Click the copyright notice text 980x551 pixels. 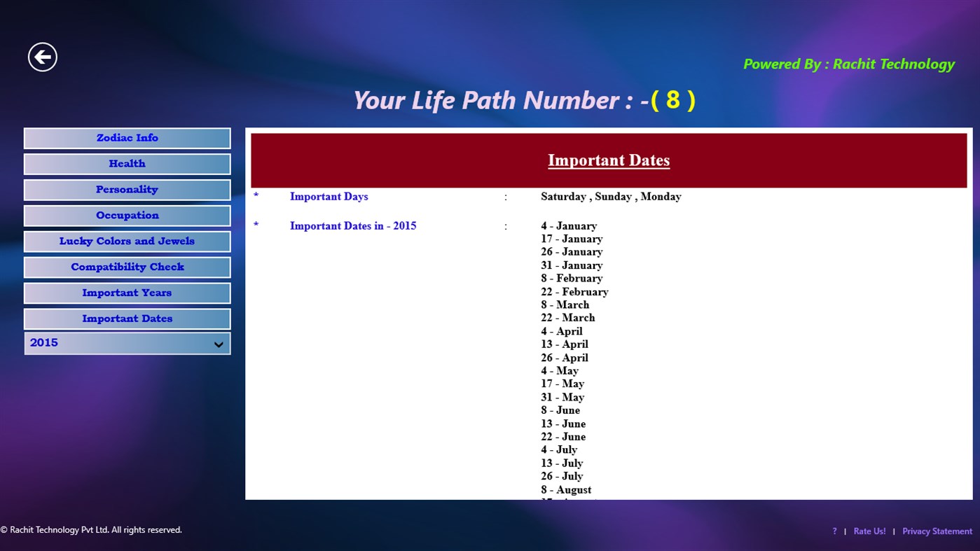[91, 529]
